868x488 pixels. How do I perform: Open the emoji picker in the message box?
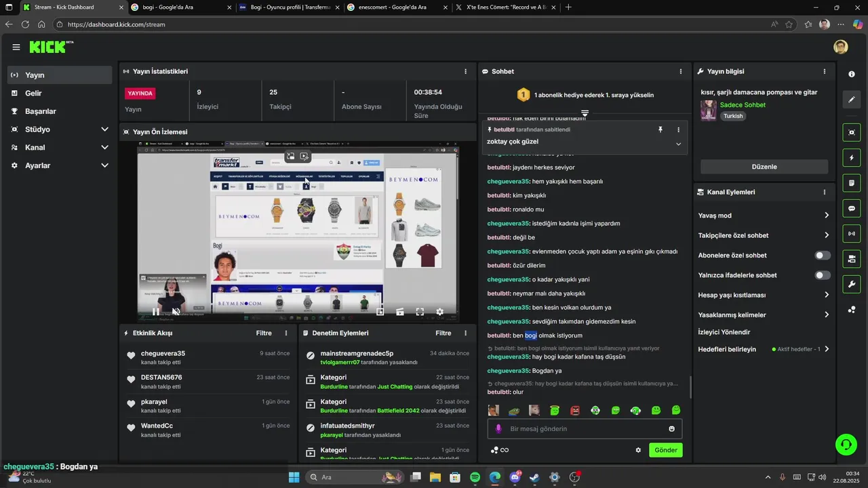[x=672, y=429]
